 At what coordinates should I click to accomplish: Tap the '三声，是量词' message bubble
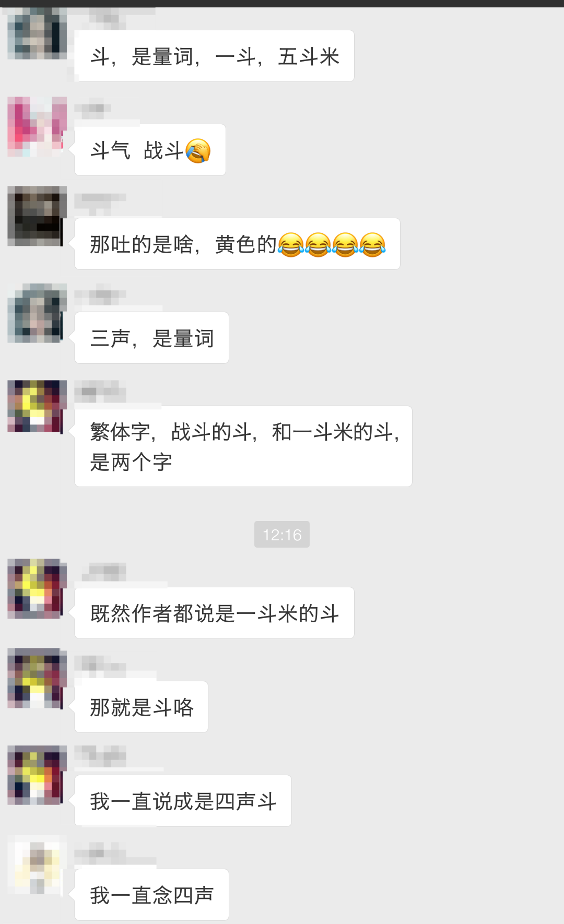(x=151, y=338)
